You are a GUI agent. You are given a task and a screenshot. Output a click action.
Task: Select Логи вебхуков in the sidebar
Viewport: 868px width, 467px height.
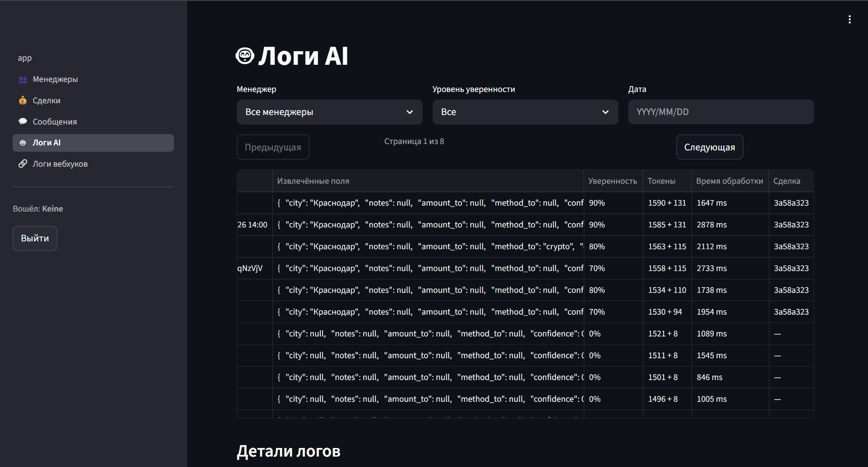pyautogui.click(x=60, y=164)
